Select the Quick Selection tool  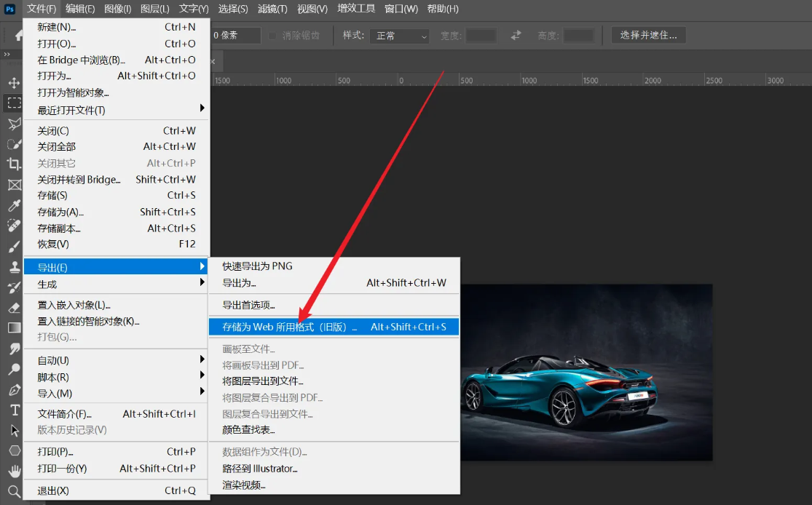click(x=14, y=144)
